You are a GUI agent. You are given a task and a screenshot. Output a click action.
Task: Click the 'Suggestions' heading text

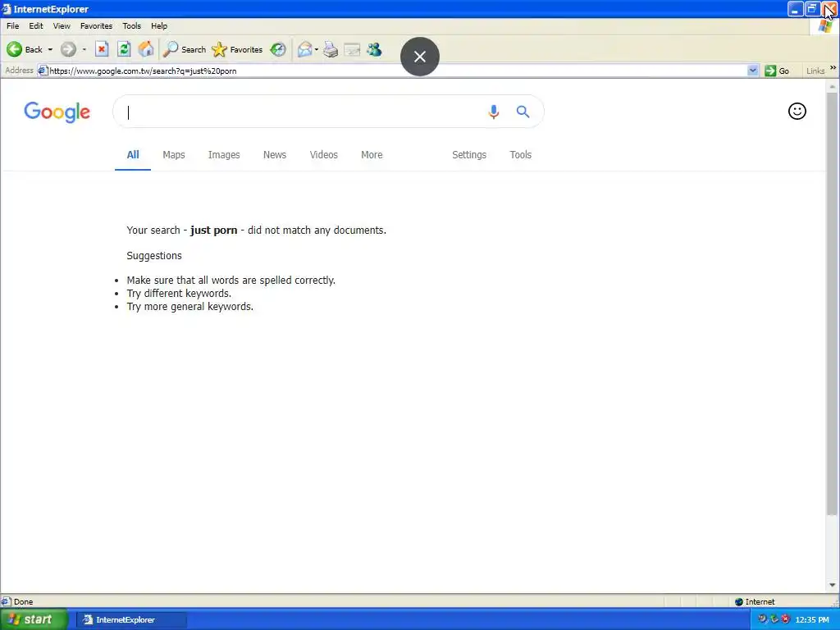point(154,256)
